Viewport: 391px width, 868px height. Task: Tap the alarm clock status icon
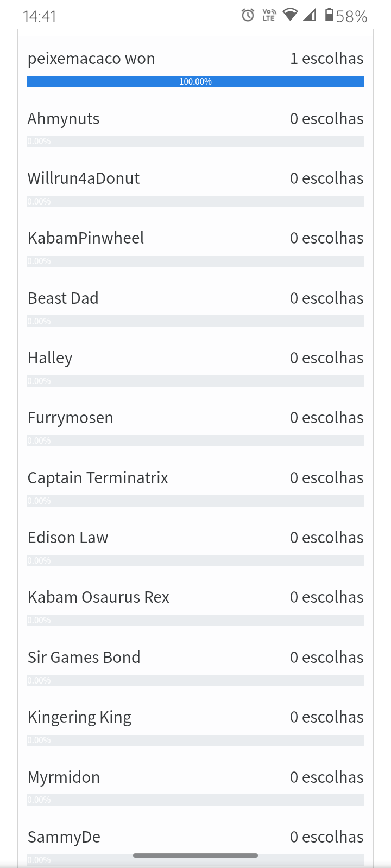coord(248,15)
